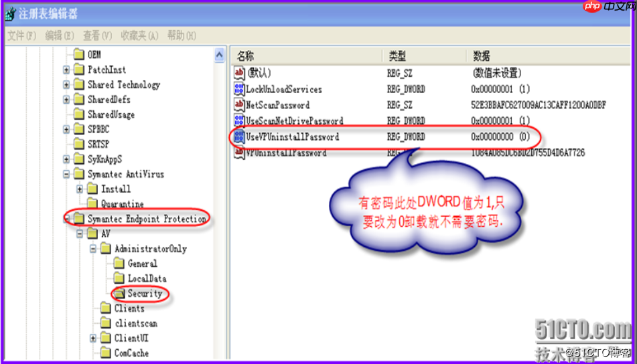Click the LockUnloadServices DWORD value icon

(239, 88)
